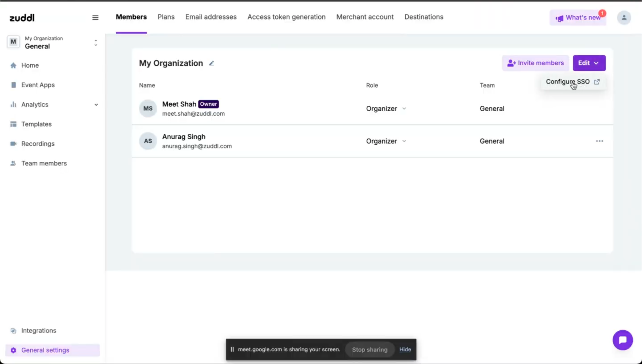This screenshot has width=642, height=364.
Task: Click the zuddl logo
Action: tap(22, 18)
